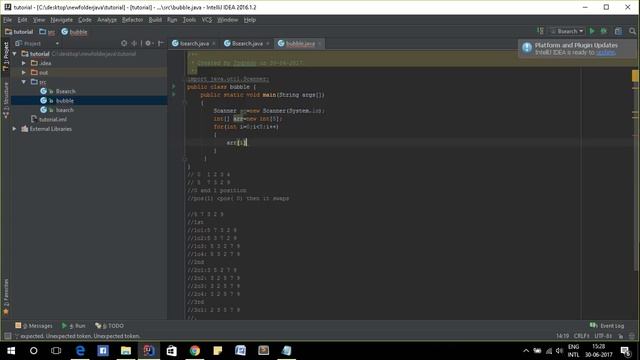Click the bubble breadcrumb in navigation bar
Screen dimensions: 640x360
click(x=74, y=31)
